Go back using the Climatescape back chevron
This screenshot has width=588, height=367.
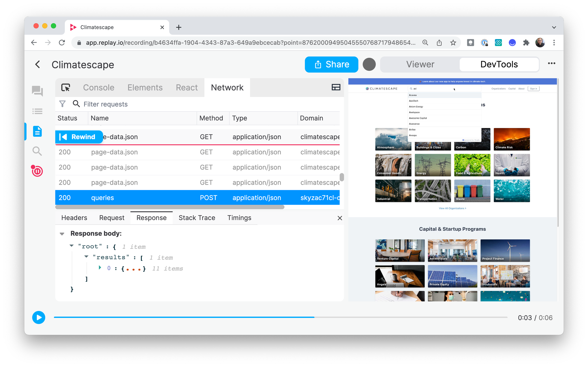(x=38, y=64)
